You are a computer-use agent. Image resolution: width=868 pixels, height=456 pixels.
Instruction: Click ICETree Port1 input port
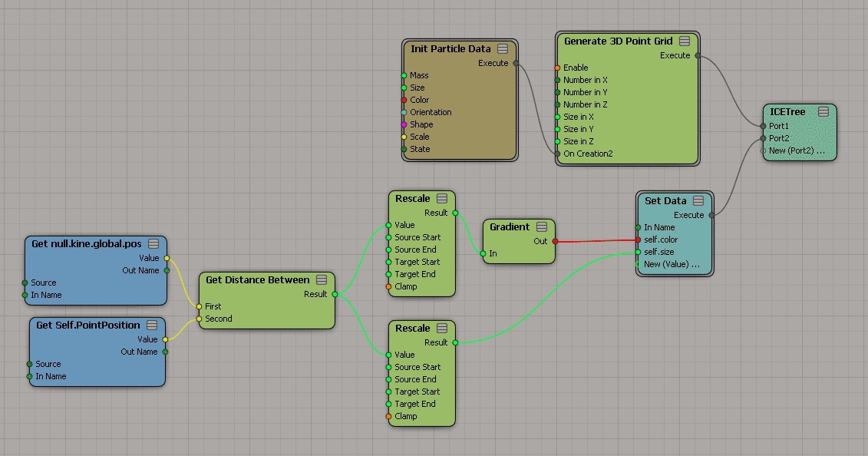pyautogui.click(x=763, y=126)
